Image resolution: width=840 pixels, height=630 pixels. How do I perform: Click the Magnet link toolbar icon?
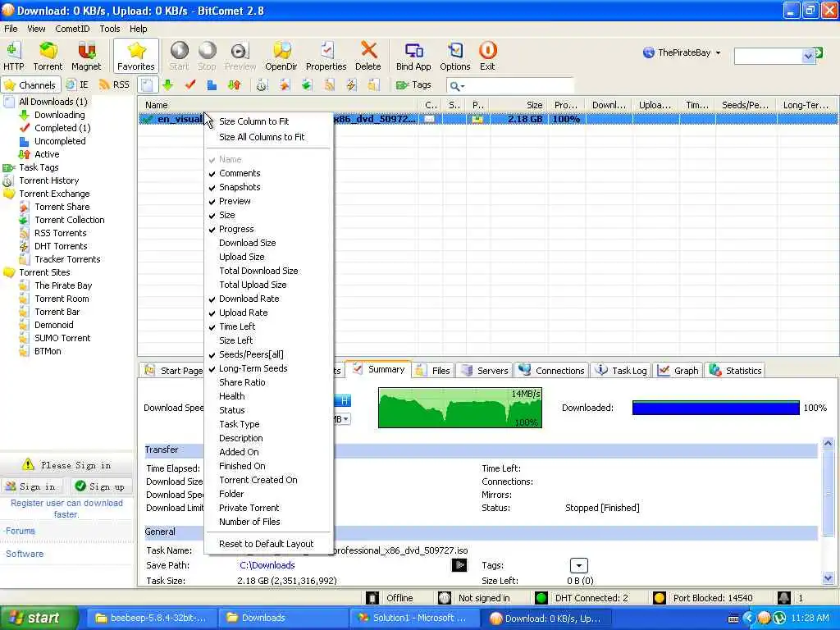(86, 56)
